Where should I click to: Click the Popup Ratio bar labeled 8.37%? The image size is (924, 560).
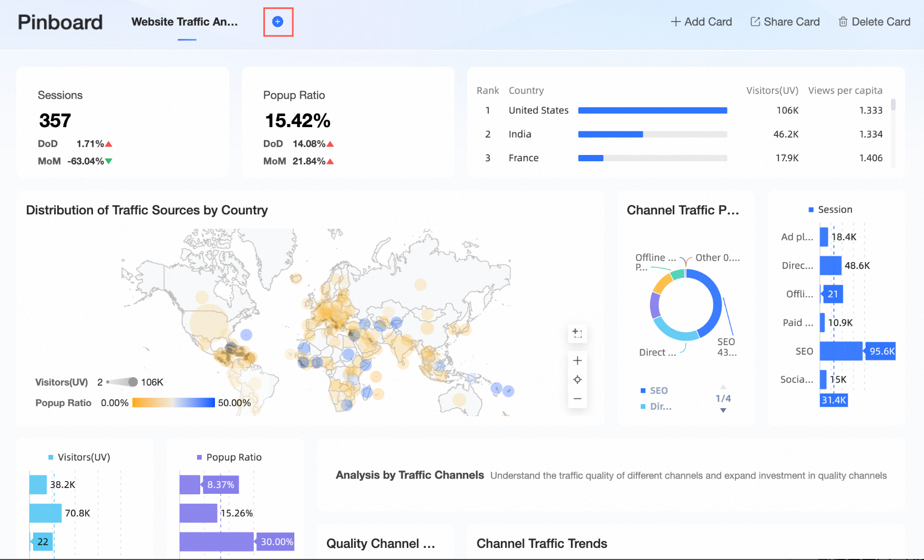pyautogui.click(x=190, y=484)
